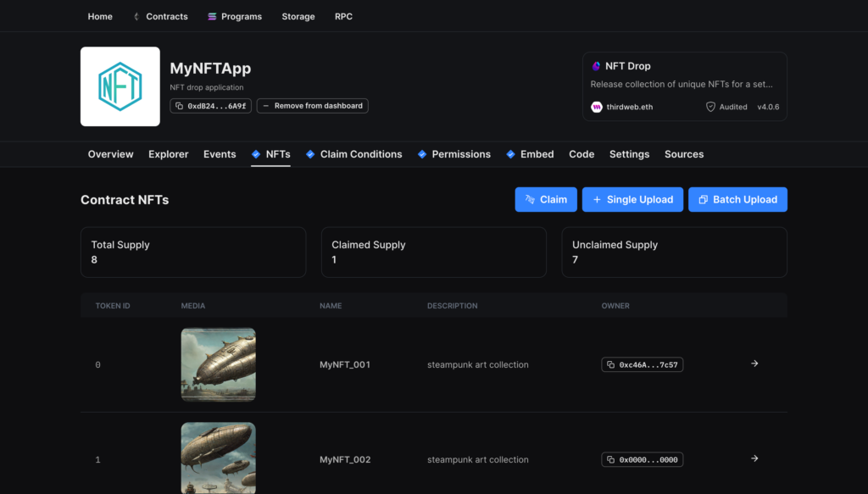The width and height of the screenshot is (868, 494).
Task: Open the MyNFT_001 airship thumbnail
Action: point(218,364)
